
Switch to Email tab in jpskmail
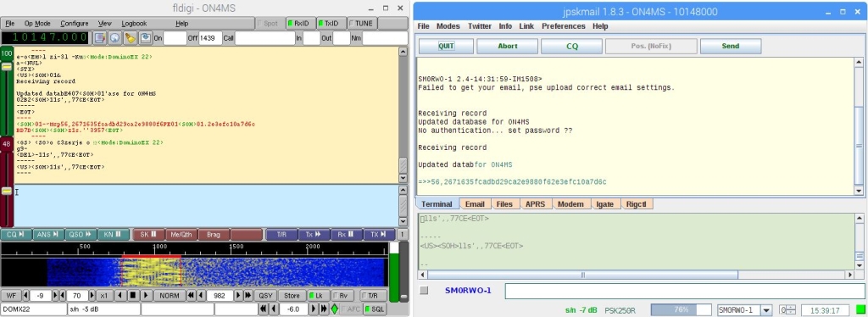click(x=475, y=204)
